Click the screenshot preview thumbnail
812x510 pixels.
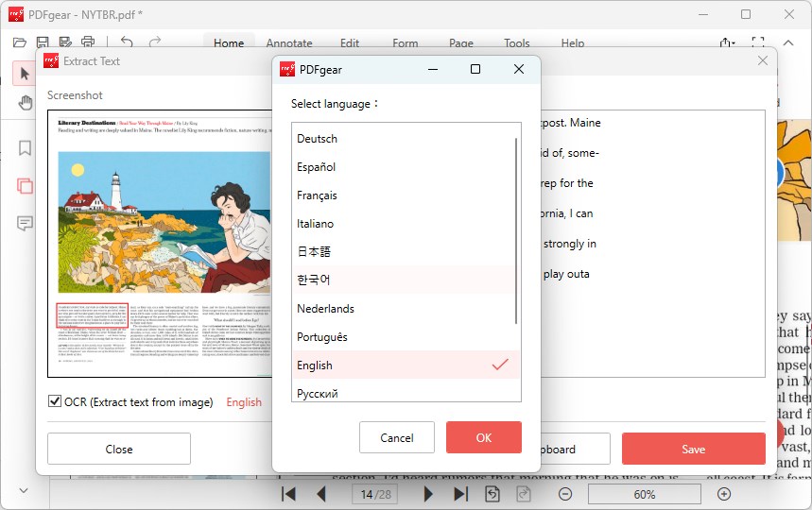(x=160, y=244)
